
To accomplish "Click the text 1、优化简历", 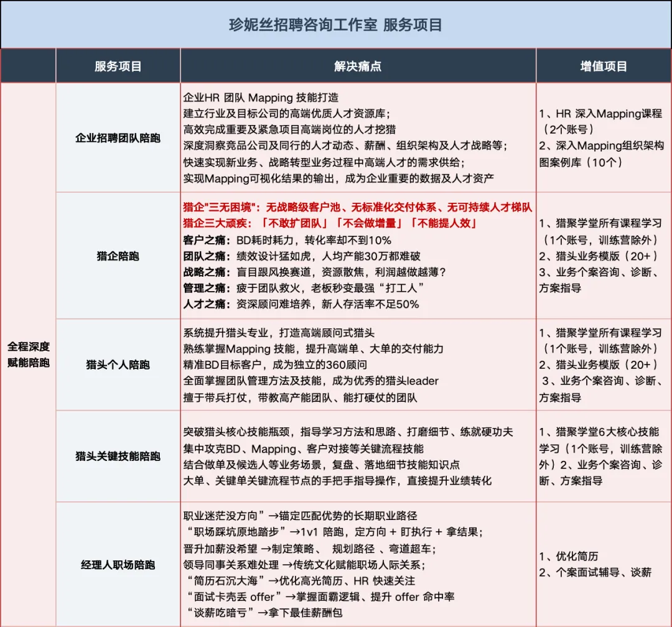I will click(568, 556).
